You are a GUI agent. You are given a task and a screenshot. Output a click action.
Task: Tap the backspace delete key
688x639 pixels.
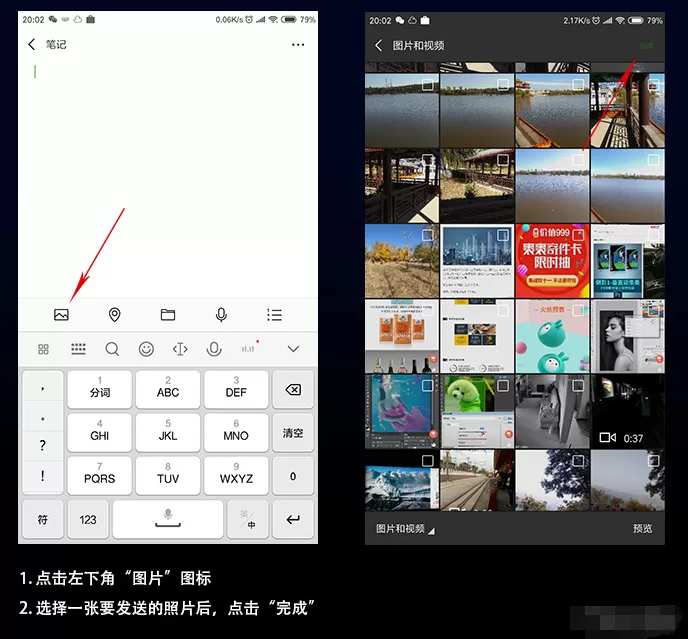(x=293, y=389)
